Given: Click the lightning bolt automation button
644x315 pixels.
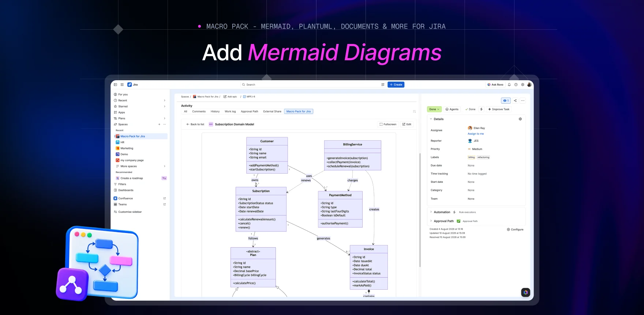Looking at the screenshot, I should pos(481,109).
